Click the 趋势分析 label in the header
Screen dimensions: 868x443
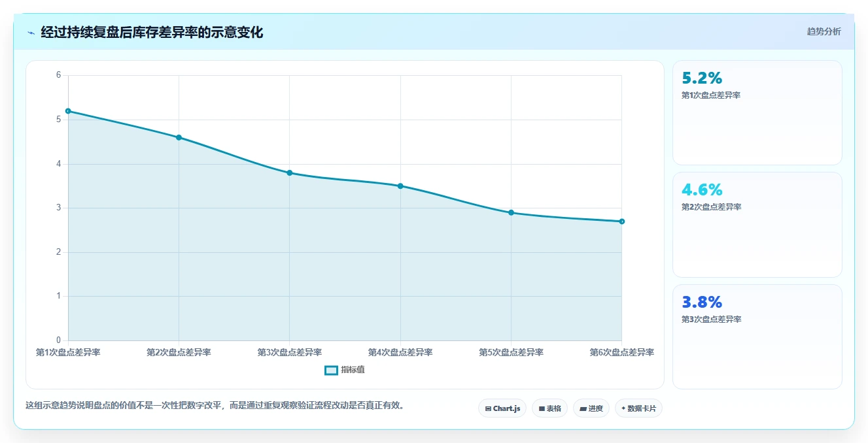[x=824, y=31]
